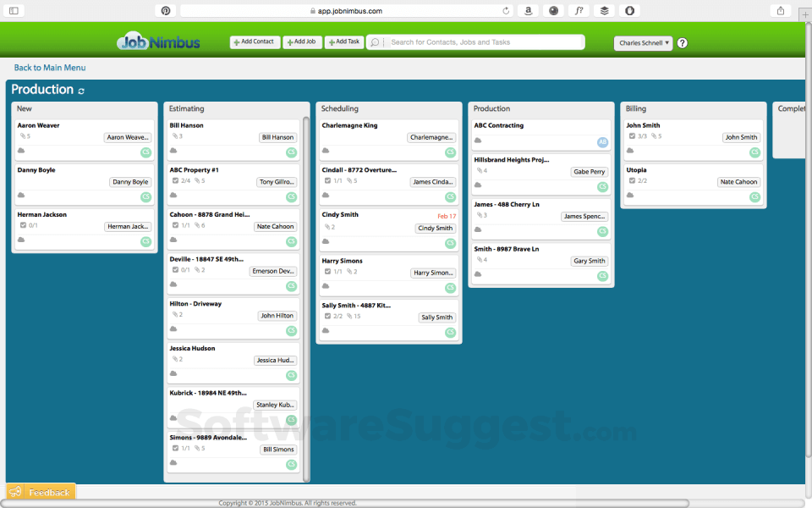Click the Contacts, Jobs and Tasks search field
The height and width of the screenshot is (508, 812).
tap(482, 42)
